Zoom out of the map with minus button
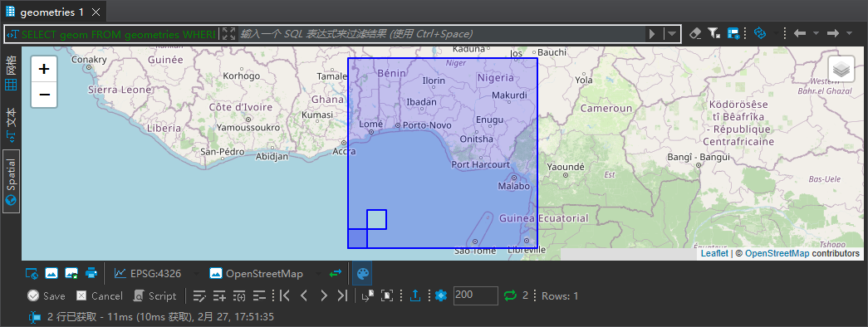 point(44,95)
